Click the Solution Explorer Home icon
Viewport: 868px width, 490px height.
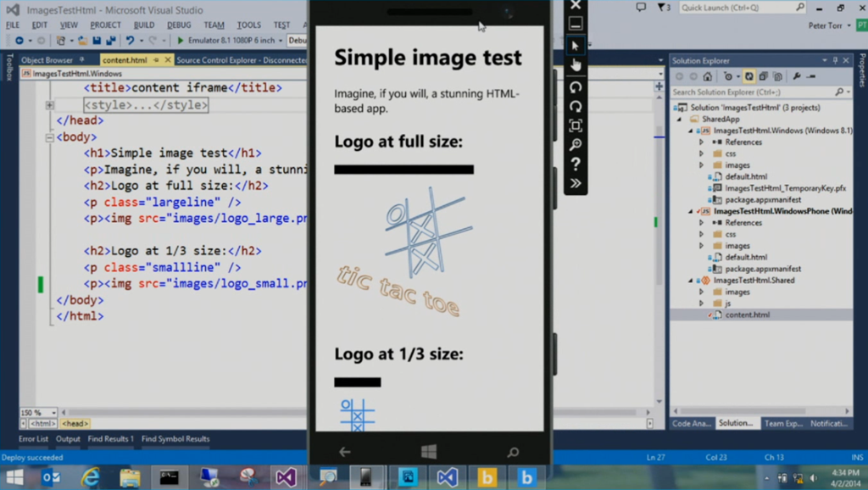[708, 76]
